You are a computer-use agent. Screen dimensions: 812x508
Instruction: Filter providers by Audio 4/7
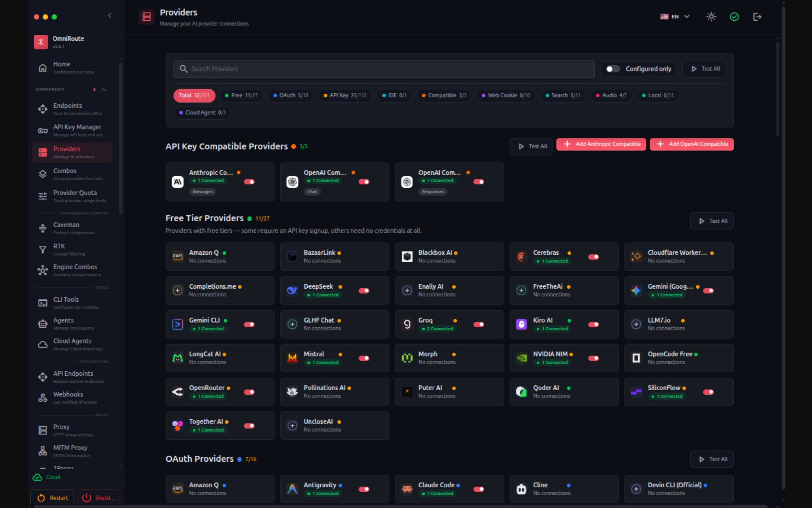click(611, 96)
